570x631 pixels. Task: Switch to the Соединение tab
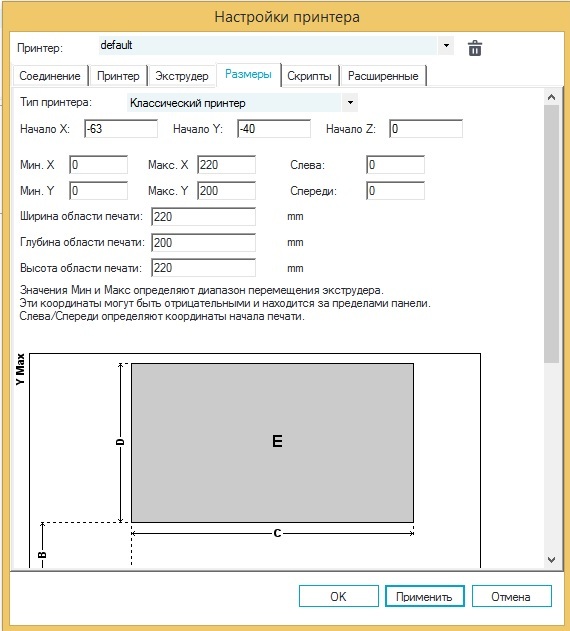(50, 76)
